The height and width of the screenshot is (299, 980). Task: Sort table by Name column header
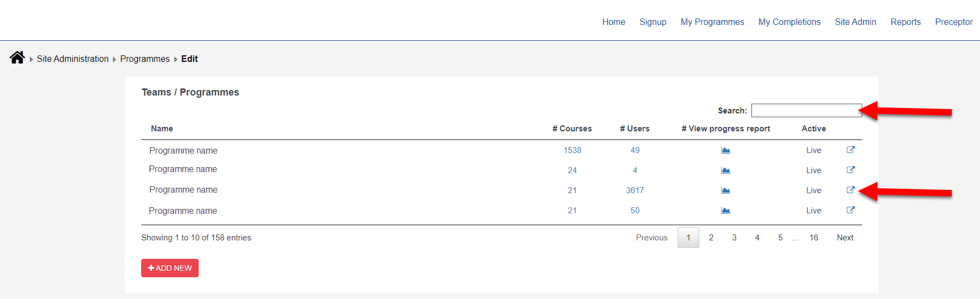click(x=162, y=129)
